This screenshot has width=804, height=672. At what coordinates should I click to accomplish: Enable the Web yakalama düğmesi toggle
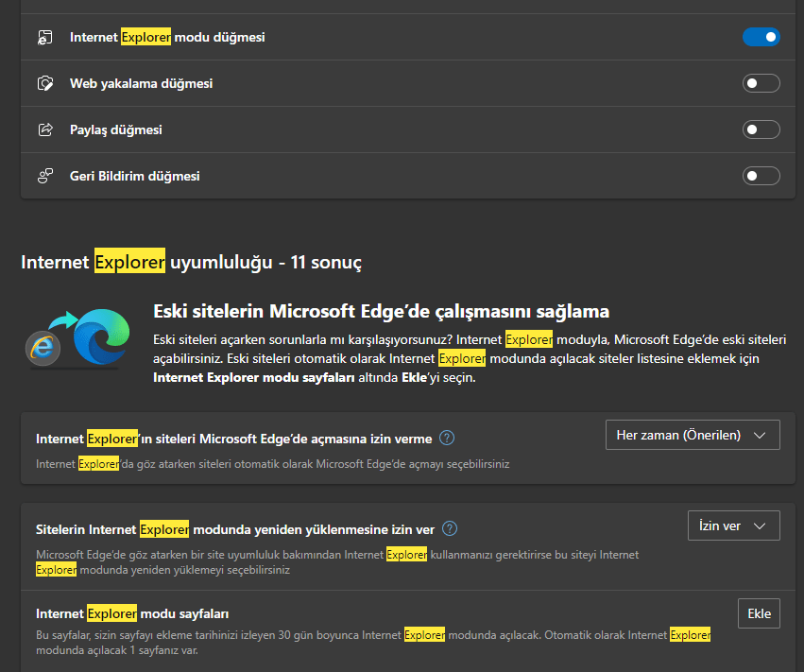(761, 83)
